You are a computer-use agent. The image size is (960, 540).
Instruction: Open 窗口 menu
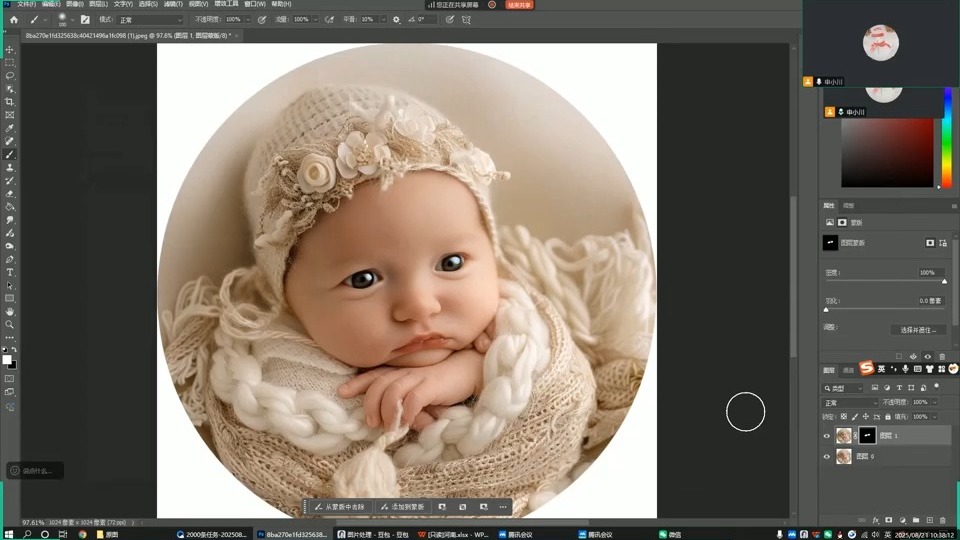point(255,4)
